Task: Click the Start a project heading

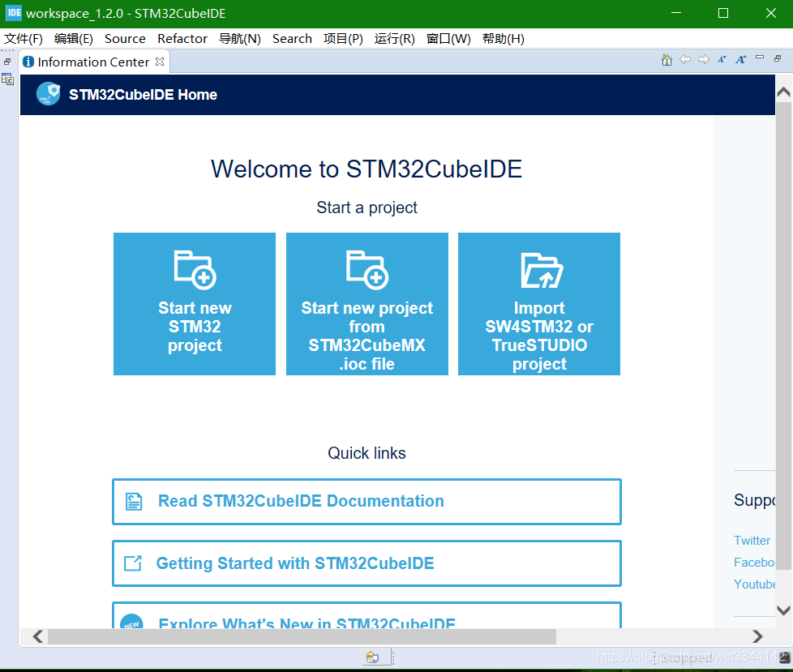Action: point(366,208)
